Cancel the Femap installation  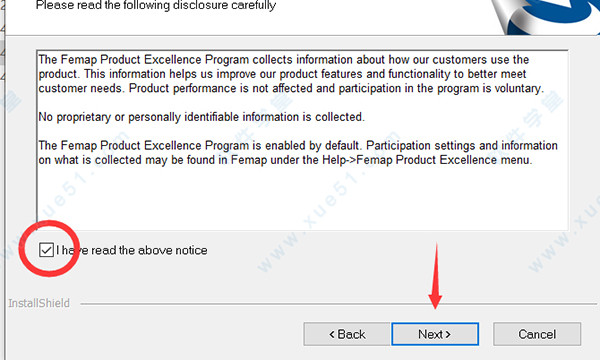click(x=537, y=334)
